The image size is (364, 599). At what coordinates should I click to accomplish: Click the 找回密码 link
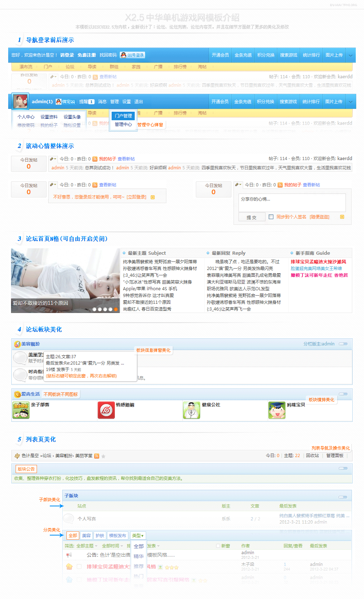tap(108, 55)
